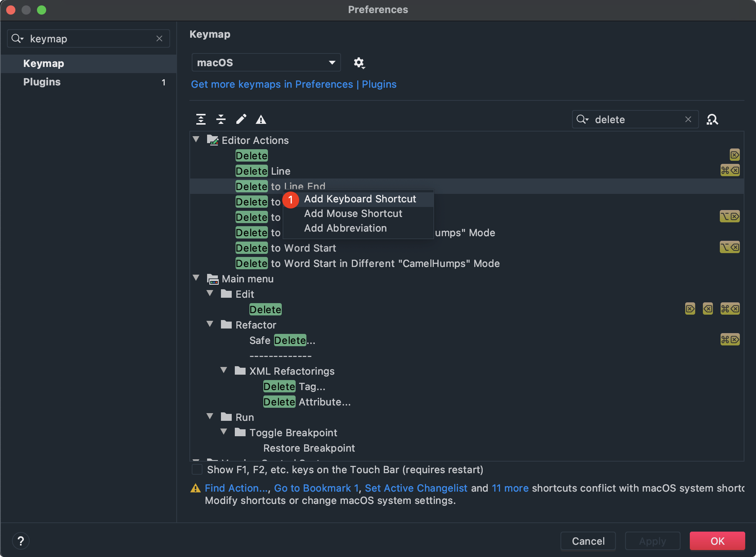
Task: Select Delete to Line End row
Action: pos(467,186)
